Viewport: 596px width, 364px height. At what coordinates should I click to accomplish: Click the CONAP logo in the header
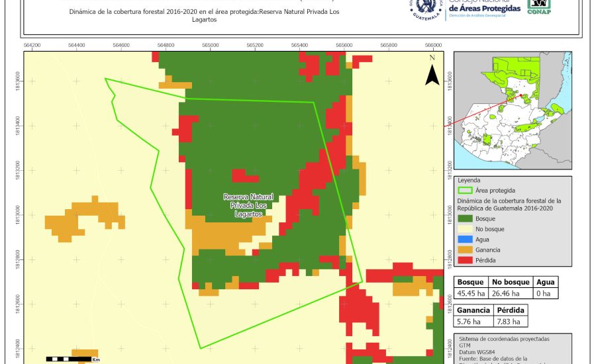(x=538, y=7)
